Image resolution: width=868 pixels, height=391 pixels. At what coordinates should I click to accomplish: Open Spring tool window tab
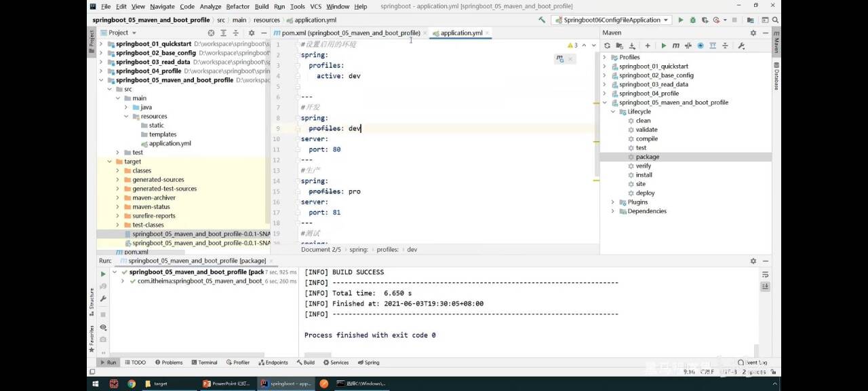tap(368, 362)
